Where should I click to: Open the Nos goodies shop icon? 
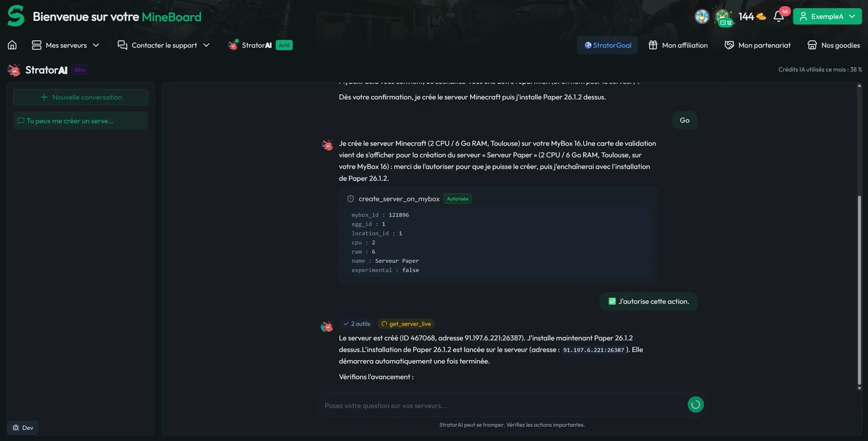pyautogui.click(x=812, y=45)
